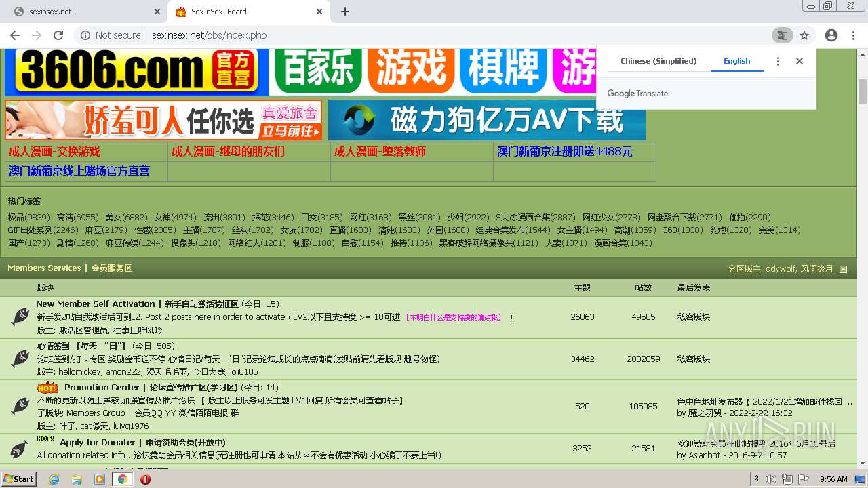The image size is (868, 488).
Task: Click the HOT badge on Promotion Center
Action: [x=47, y=388]
